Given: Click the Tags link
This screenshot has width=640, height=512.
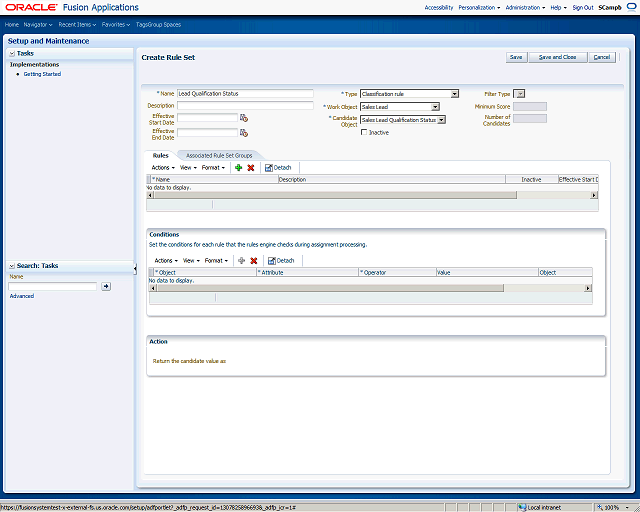Looking at the screenshot, I should pyautogui.click(x=142, y=25).
